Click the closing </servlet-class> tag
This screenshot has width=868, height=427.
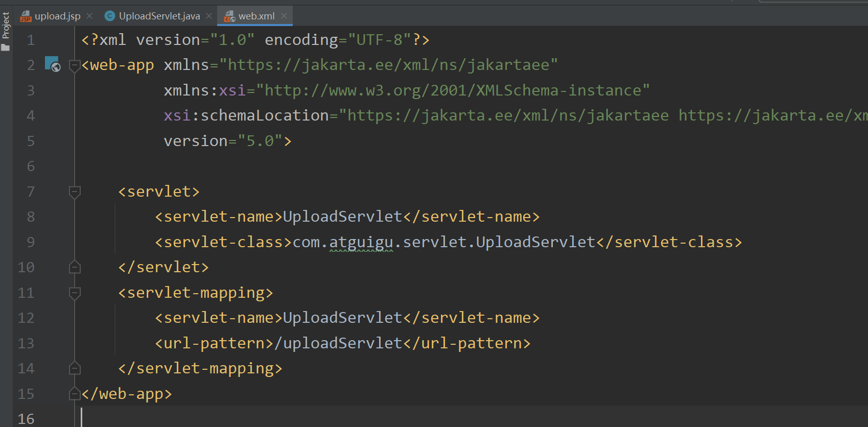tap(669, 242)
